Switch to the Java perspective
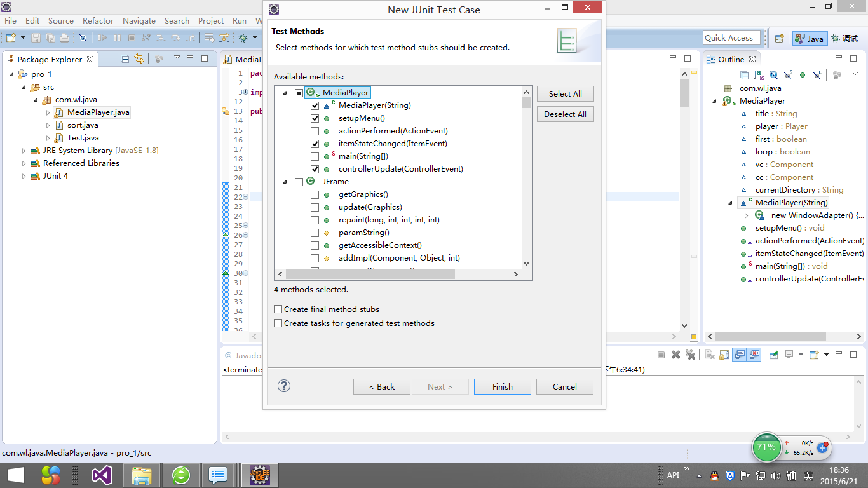Image resolution: width=868 pixels, height=488 pixels. [x=809, y=38]
